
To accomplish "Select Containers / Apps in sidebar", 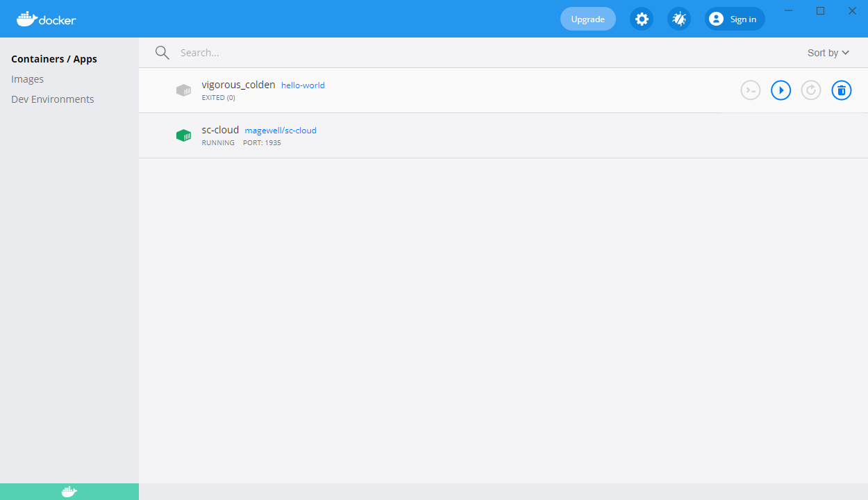I will [53, 58].
